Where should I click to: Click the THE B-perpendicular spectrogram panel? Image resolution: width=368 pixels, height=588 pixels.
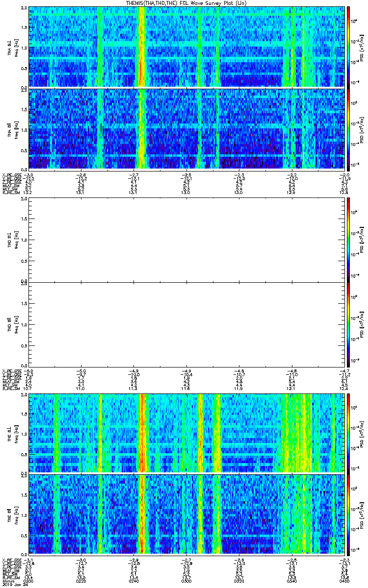[186, 433]
